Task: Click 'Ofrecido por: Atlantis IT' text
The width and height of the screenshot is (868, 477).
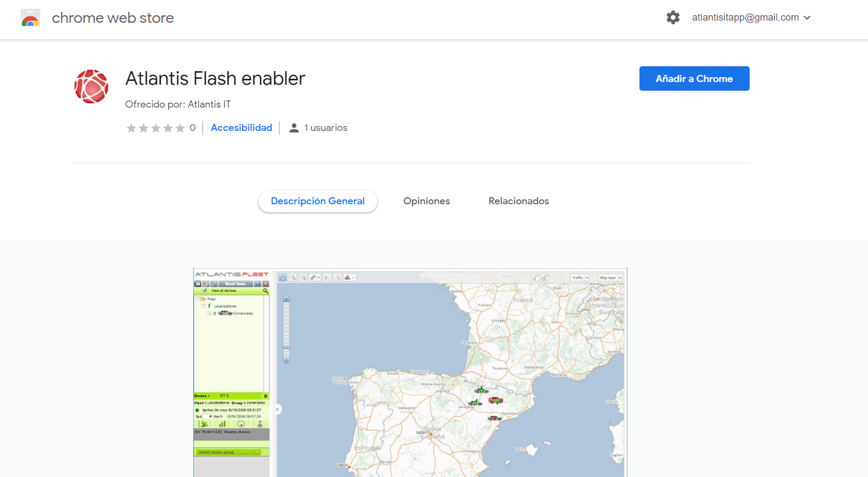Action: click(x=178, y=104)
